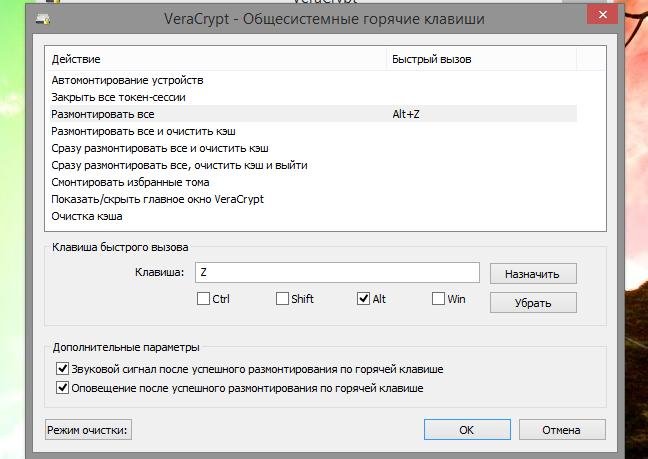Select Автомонтирование устройств in the list
Viewport: 648px width, 459px height.
pyautogui.click(x=127, y=80)
